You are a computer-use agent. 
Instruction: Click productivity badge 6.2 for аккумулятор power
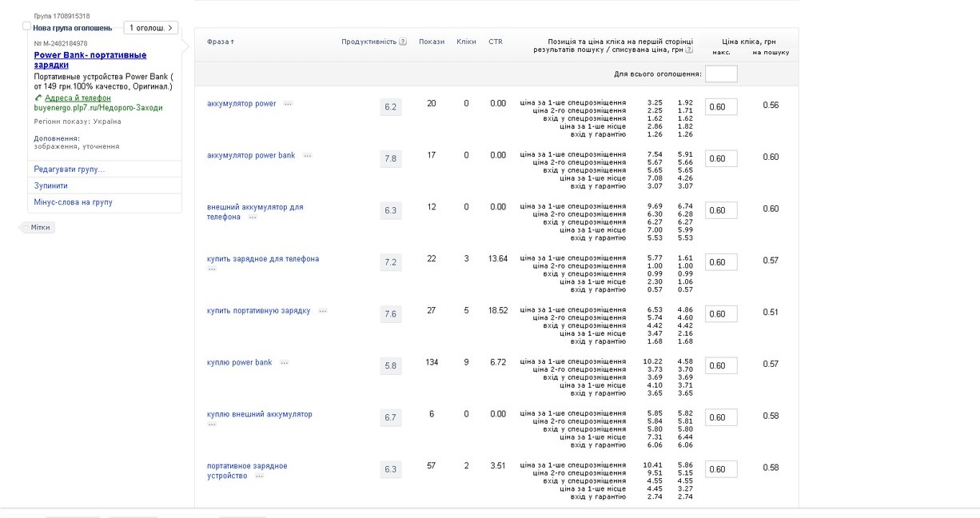(x=390, y=107)
